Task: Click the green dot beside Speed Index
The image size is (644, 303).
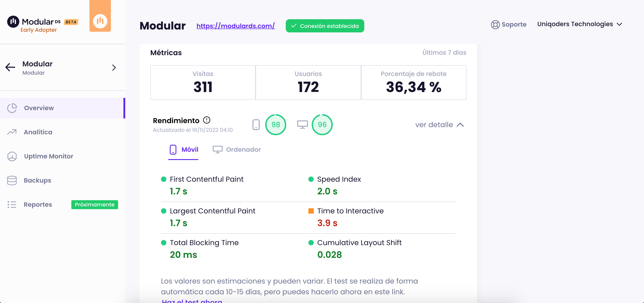Action: (311, 179)
